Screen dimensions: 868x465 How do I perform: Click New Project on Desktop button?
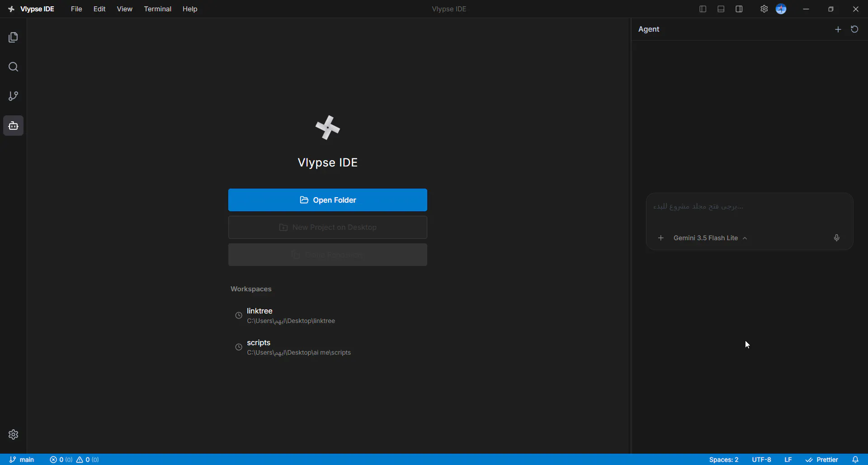pos(328,228)
